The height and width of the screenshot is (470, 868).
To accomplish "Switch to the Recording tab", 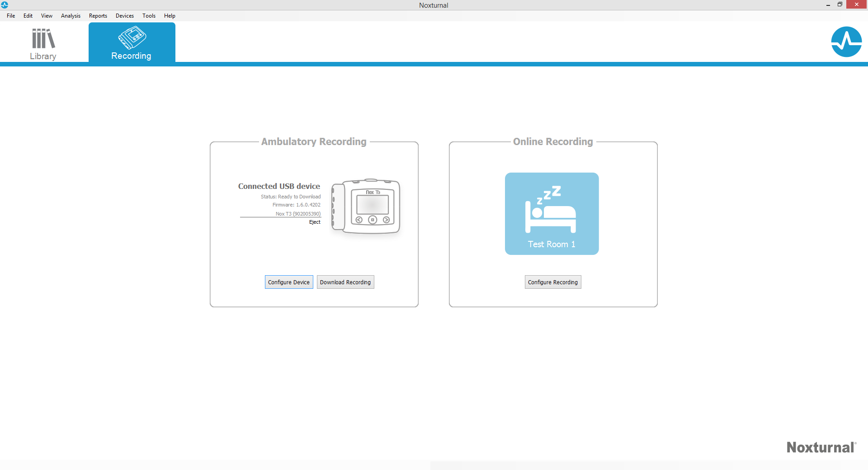I will pyautogui.click(x=132, y=43).
